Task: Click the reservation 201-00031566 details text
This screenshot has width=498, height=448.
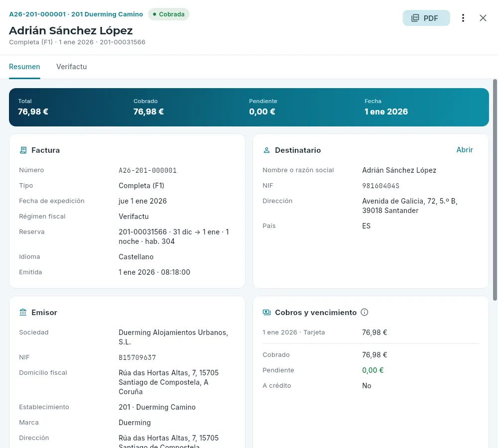Action: click(x=174, y=236)
